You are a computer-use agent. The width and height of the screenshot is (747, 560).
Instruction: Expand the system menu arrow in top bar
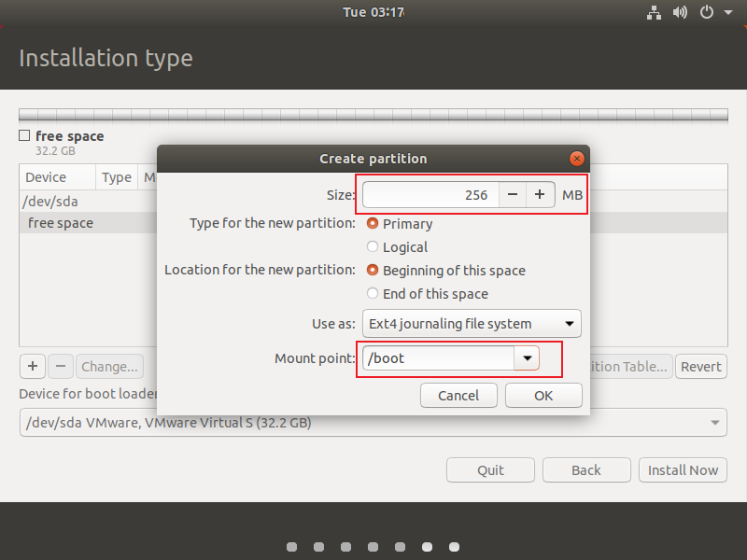pos(728,12)
